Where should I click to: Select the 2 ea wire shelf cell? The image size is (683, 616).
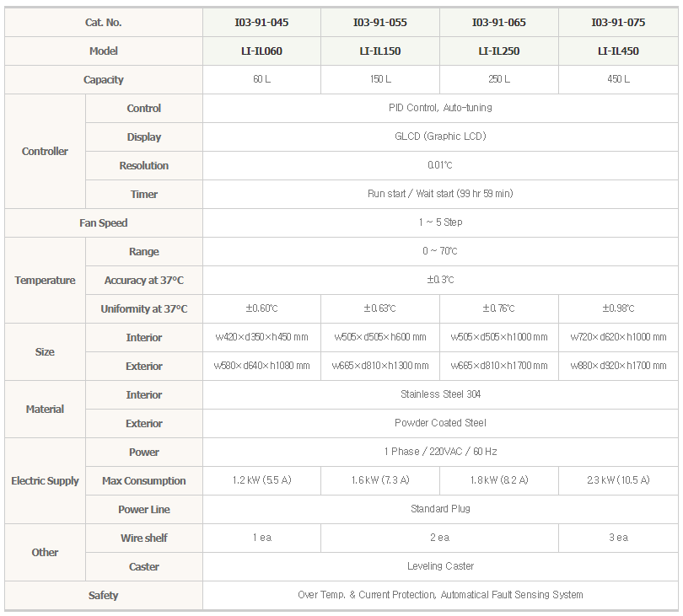[439, 538]
